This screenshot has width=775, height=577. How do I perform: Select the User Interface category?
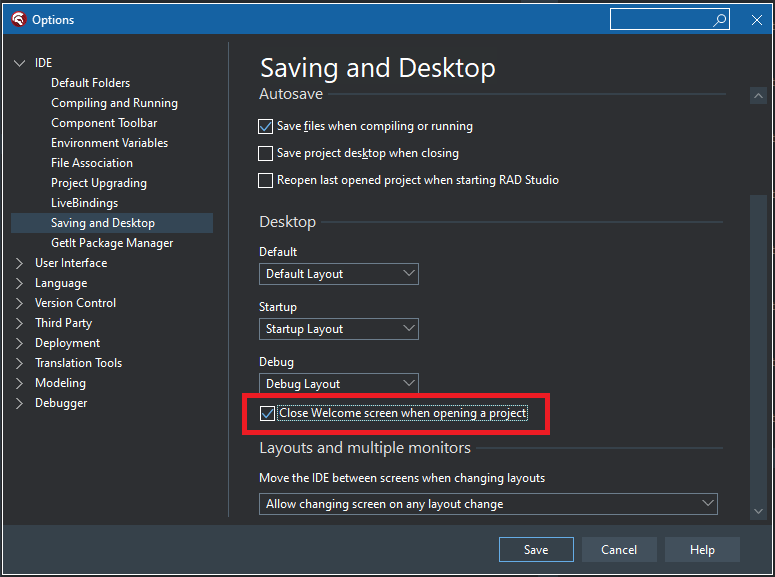point(71,263)
